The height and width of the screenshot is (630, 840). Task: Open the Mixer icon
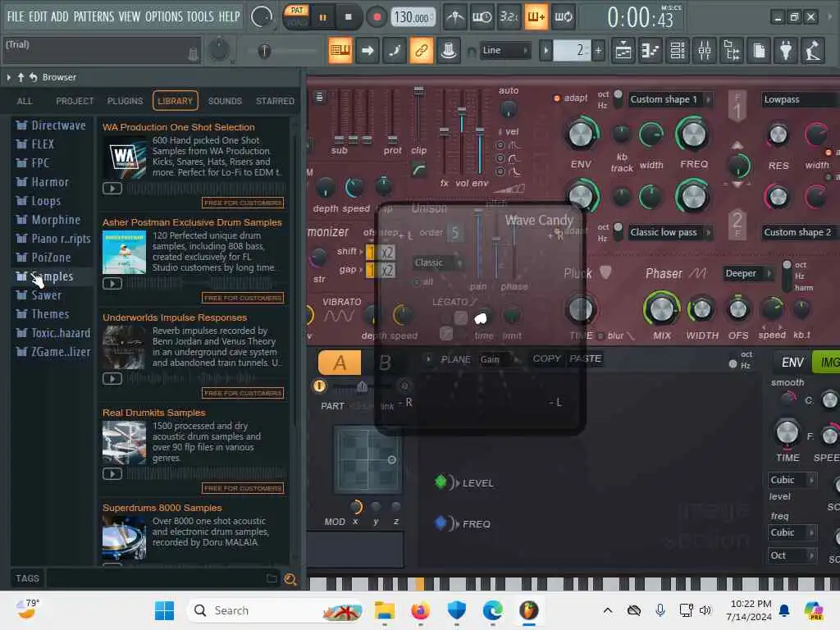coord(705,51)
